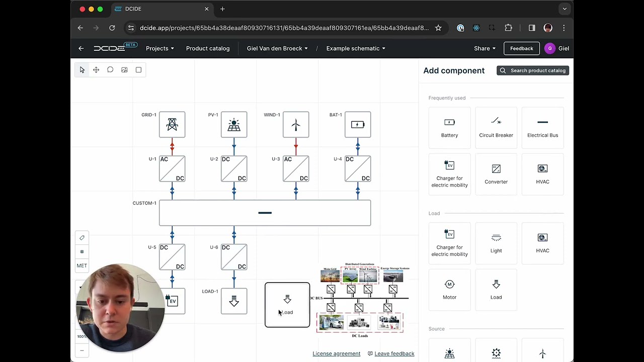Open the Chrome three-dot menu
644x362 pixels.
pyautogui.click(x=564, y=28)
